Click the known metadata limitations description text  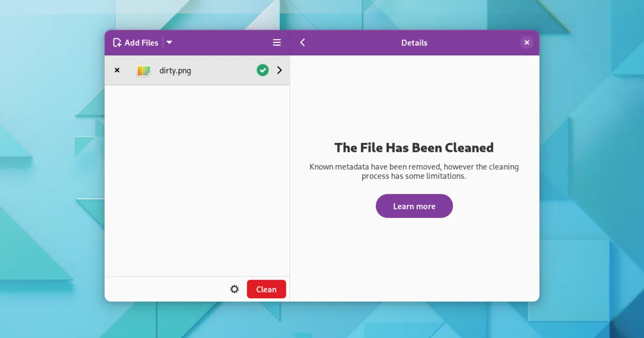click(414, 171)
